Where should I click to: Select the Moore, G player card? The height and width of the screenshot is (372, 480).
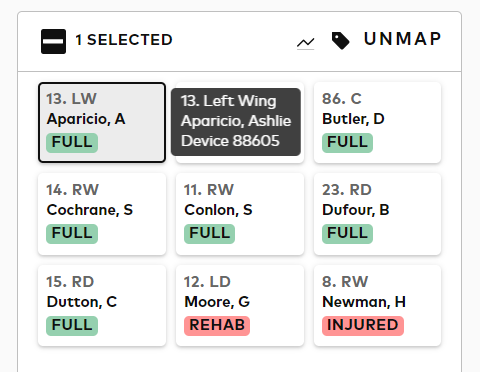coord(240,306)
